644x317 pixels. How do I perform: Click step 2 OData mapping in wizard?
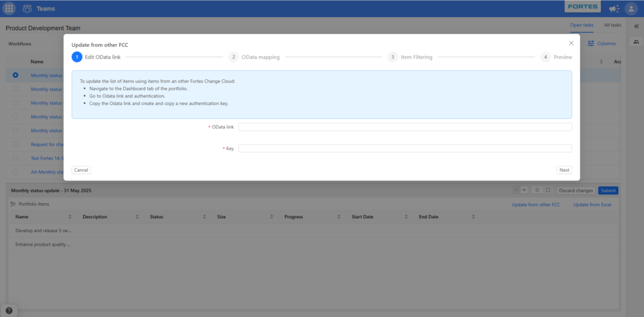[x=254, y=57]
